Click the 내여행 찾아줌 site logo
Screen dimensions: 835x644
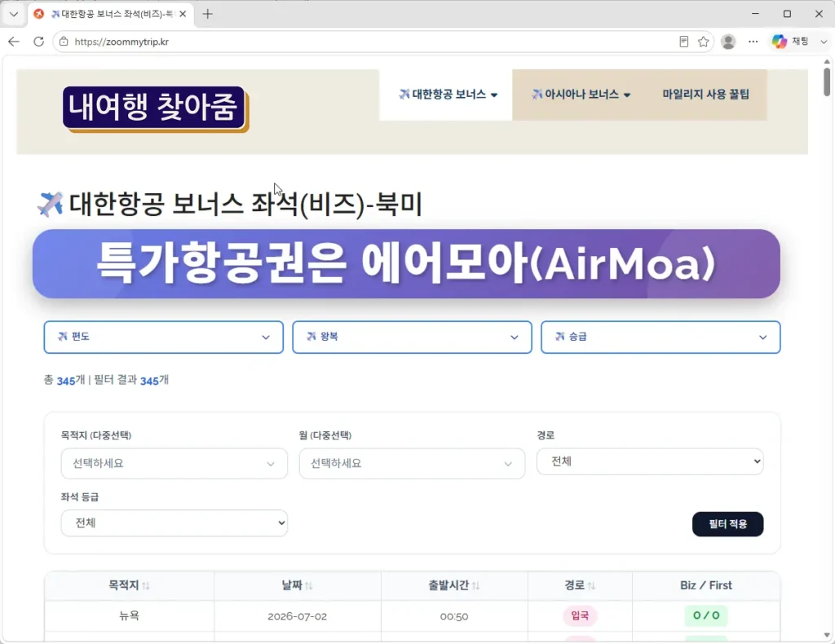(155, 108)
